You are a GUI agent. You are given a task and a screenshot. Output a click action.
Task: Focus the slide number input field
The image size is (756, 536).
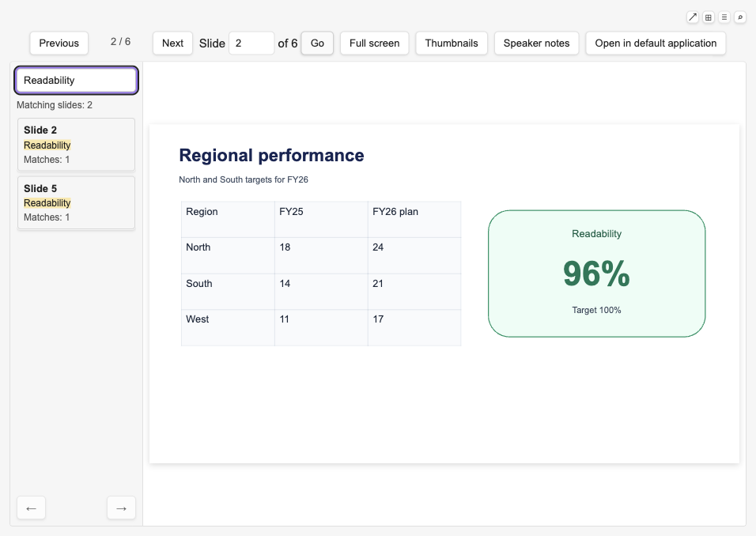[251, 43]
